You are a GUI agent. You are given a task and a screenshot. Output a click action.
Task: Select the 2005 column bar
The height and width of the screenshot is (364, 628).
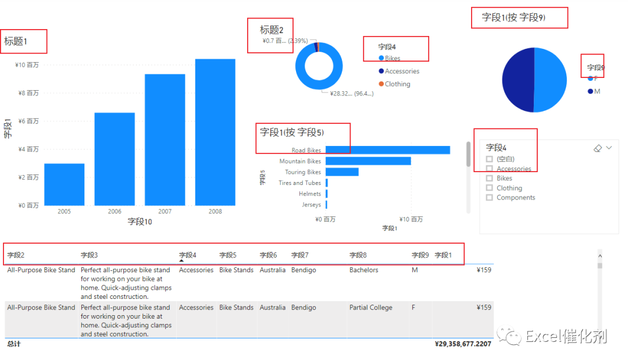[x=64, y=184]
